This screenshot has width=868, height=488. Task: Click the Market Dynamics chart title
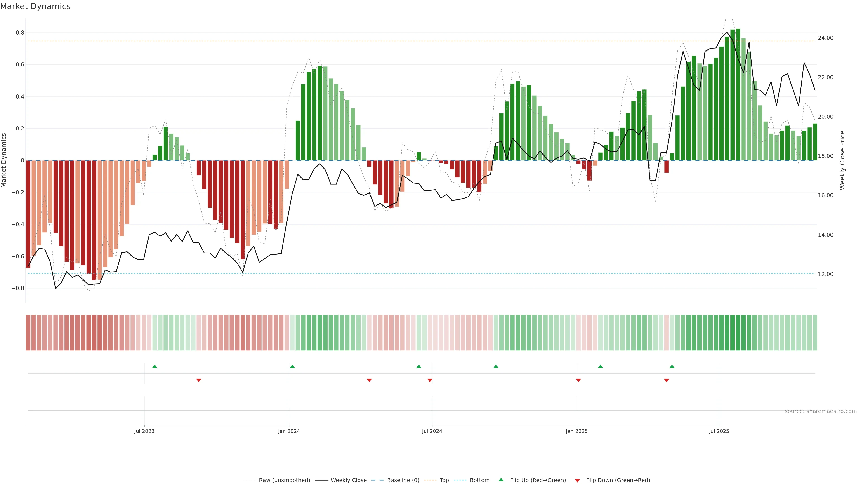[x=35, y=6]
